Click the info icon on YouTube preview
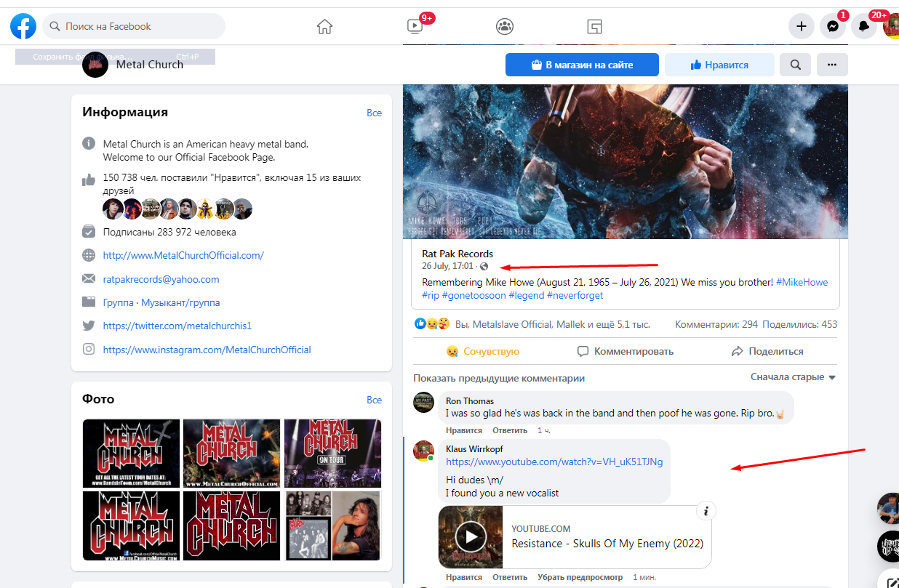The height and width of the screenshot is (588, 899). tap(705, 511)
